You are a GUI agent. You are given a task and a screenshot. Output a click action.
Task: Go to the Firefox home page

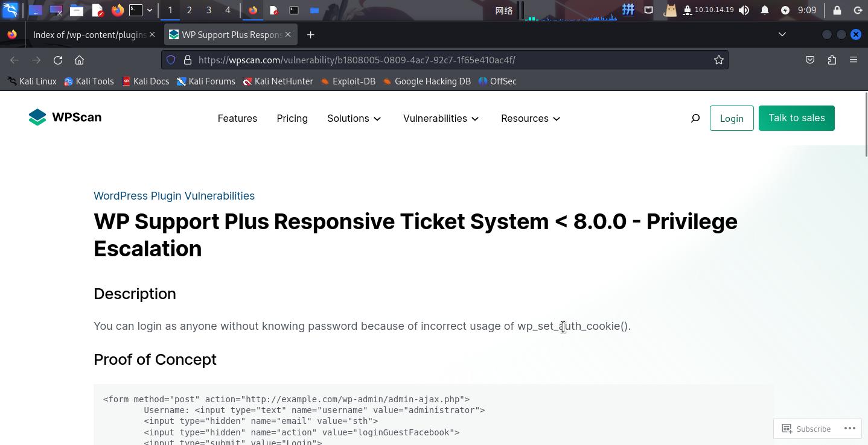point(79,60)
